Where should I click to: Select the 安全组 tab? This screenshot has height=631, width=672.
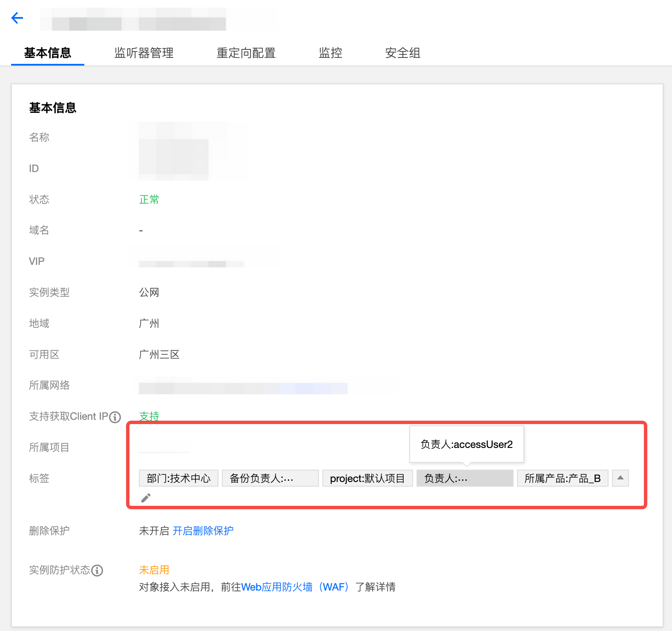402,53
